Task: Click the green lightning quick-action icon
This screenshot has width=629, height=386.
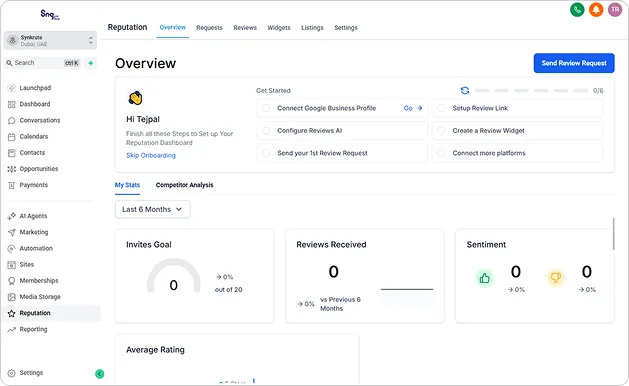Action: tap(91, 63)
